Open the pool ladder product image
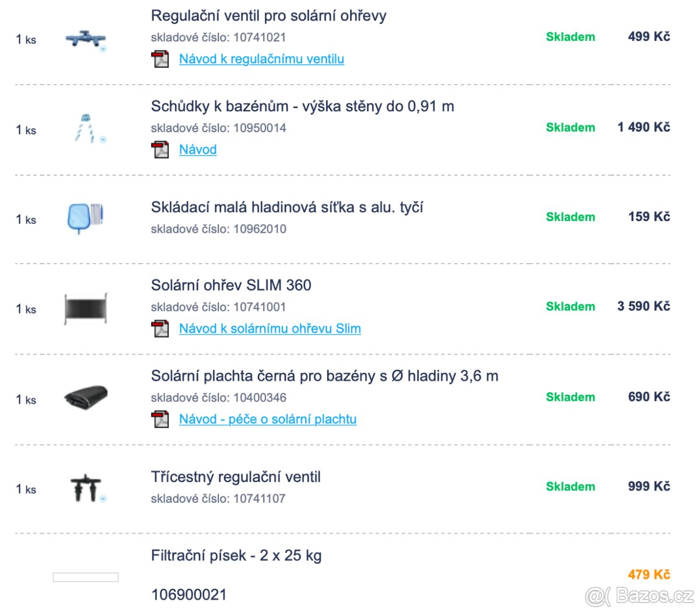 tap(86, 129)
